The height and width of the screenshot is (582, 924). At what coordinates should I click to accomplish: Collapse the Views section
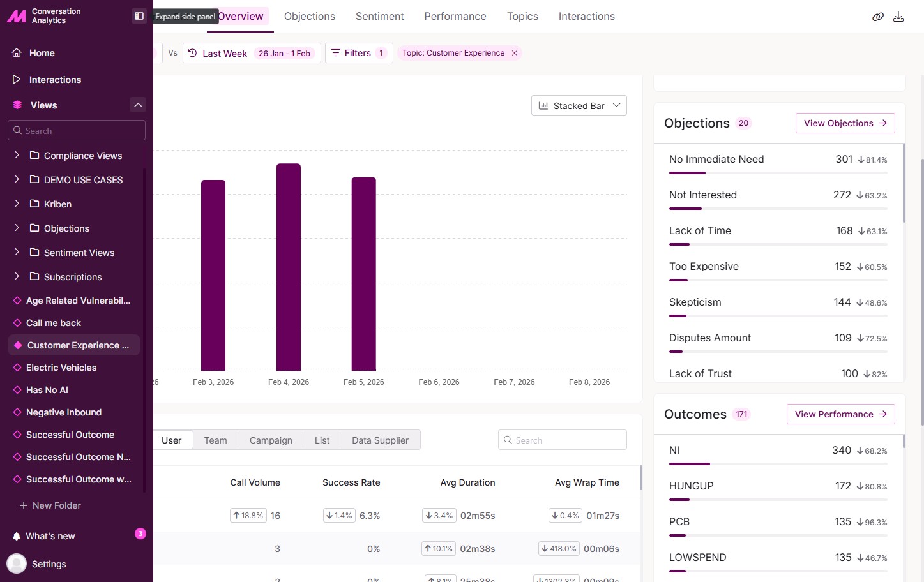(x=138, y=105)
